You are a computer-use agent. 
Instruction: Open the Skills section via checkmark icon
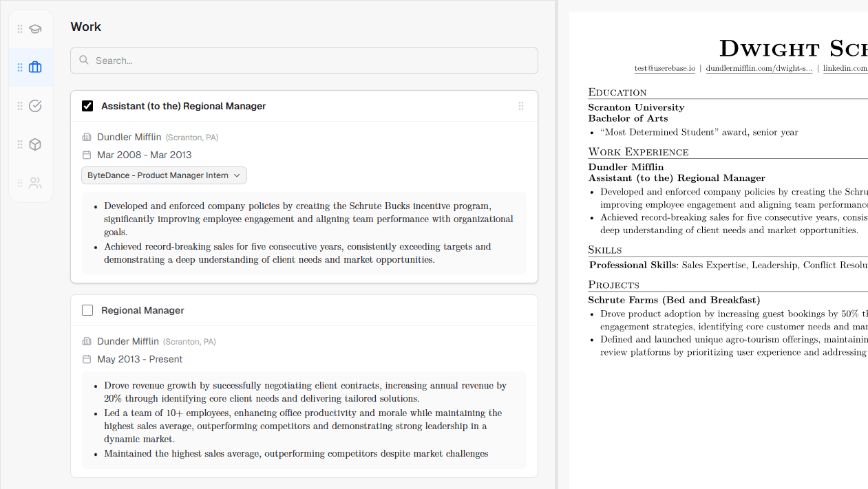click(x=34, y=106)
